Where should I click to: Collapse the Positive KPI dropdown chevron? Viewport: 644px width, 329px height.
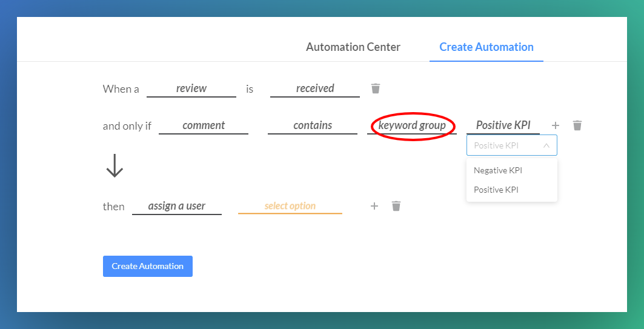pos(546,145)
